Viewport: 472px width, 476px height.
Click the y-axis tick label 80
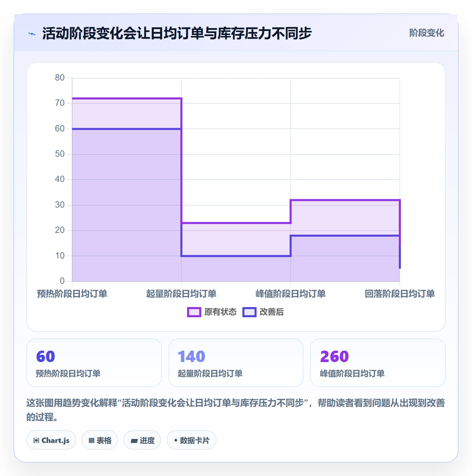[x=60, y=78]
